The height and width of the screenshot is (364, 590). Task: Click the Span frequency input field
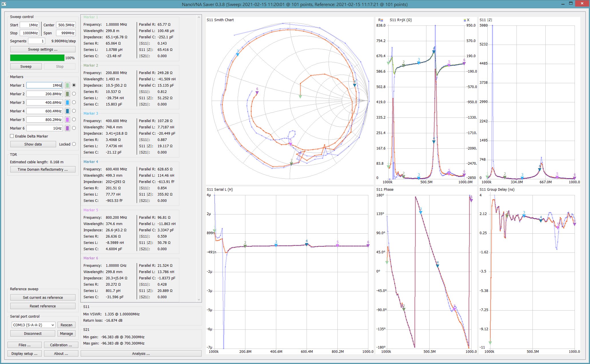(66, 33)
